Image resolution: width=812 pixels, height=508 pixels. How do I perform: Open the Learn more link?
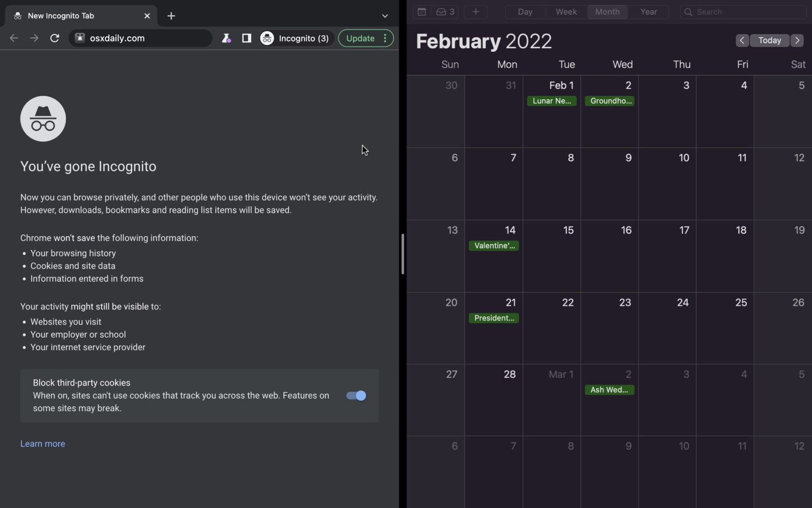[43, 444]
